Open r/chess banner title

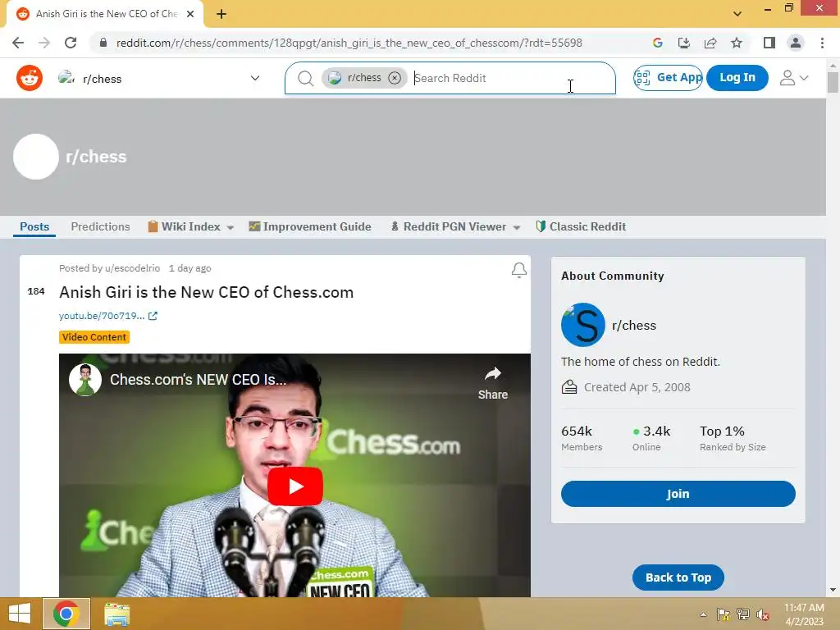(96, 157)
